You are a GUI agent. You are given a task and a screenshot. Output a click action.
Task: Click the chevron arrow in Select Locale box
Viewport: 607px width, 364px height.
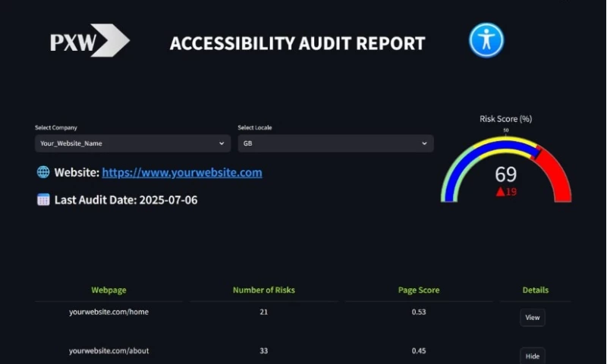tap(425, 143)
